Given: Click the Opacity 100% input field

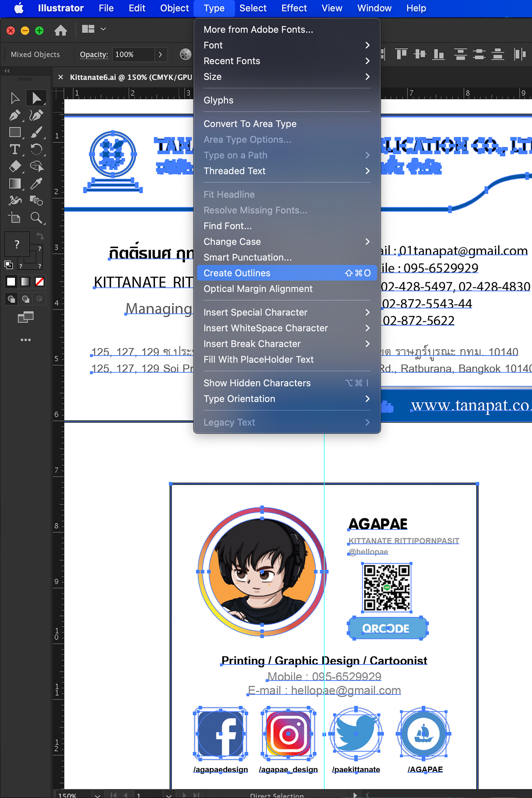Looking at the screenshot, I should pos(133,54).
